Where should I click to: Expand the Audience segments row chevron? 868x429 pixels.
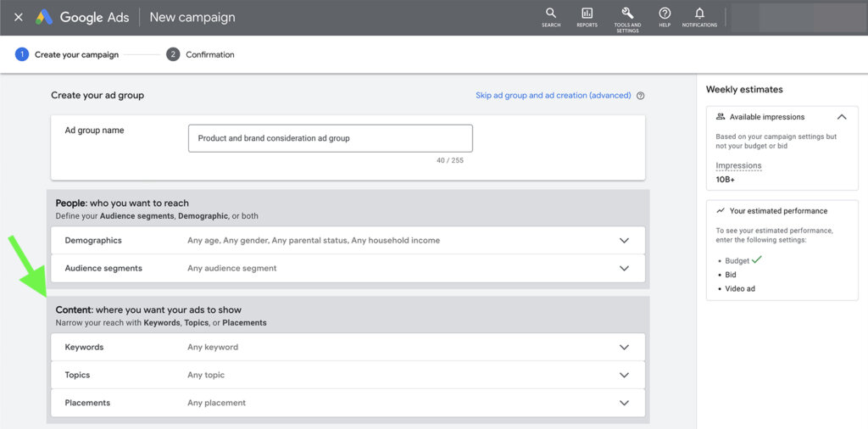point(625,268)
